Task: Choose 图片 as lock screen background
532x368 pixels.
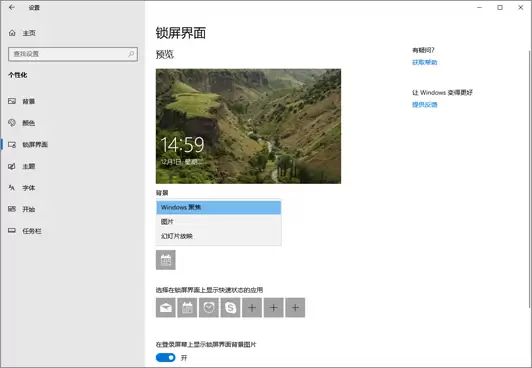Action: pos(218,221)
